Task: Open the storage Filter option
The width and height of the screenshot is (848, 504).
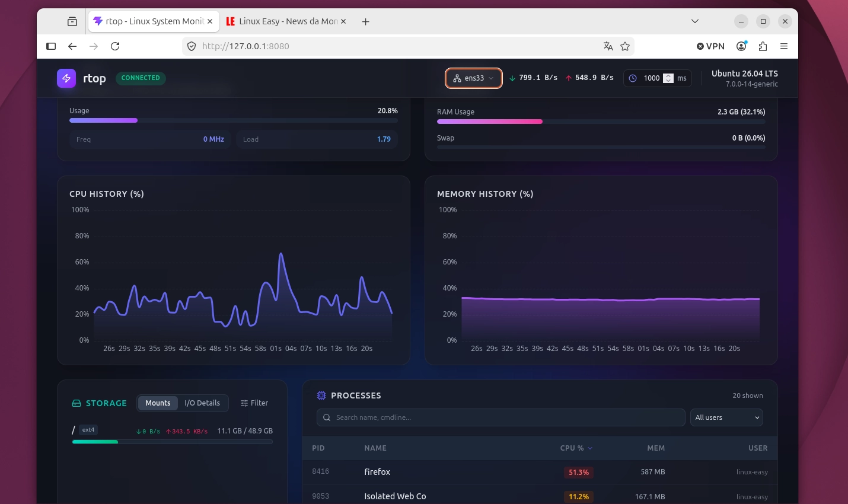Action: (254, 403)
